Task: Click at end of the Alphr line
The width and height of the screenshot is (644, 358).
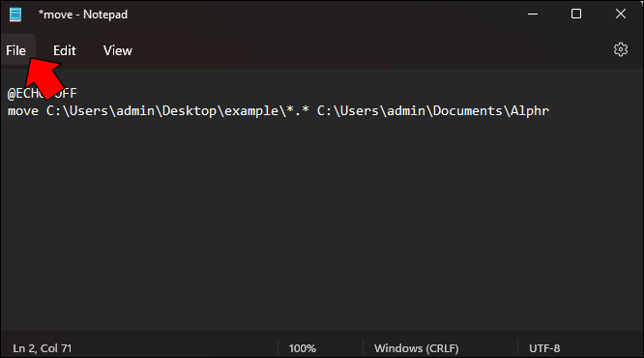Action: [550, 111]
